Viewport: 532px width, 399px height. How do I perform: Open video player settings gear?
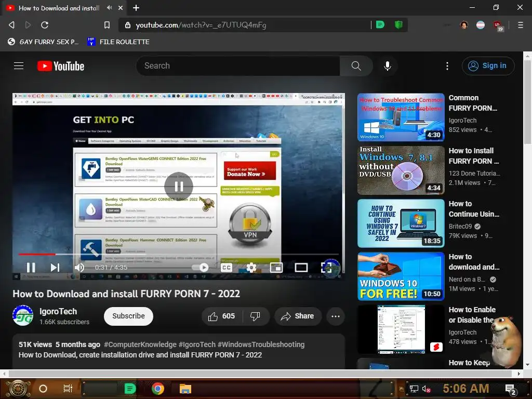pos(251,268)
